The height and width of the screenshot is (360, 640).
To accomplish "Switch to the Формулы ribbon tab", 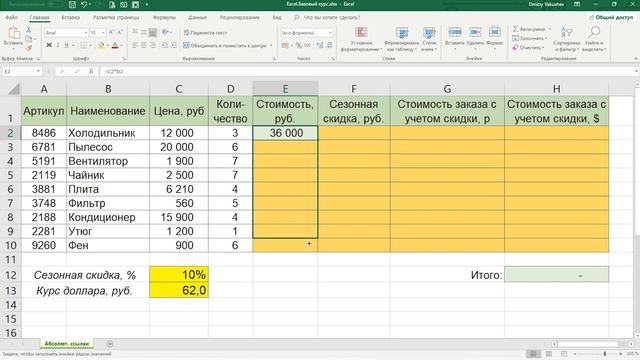I will (x=164, y=18).
